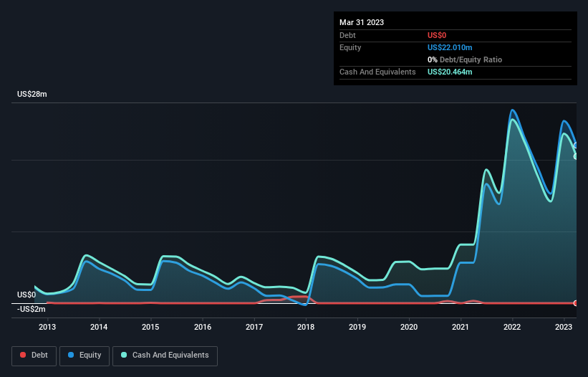
Task: Click the 2013 x-axis label
Action: tap(47, 327)
